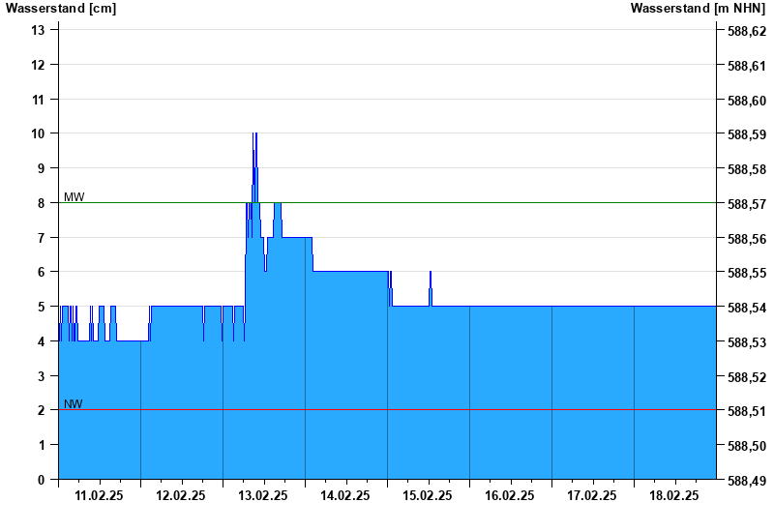774x532 pixels.
Task: Click the 17.02.25 date label
Action: [x=592, y=495]
